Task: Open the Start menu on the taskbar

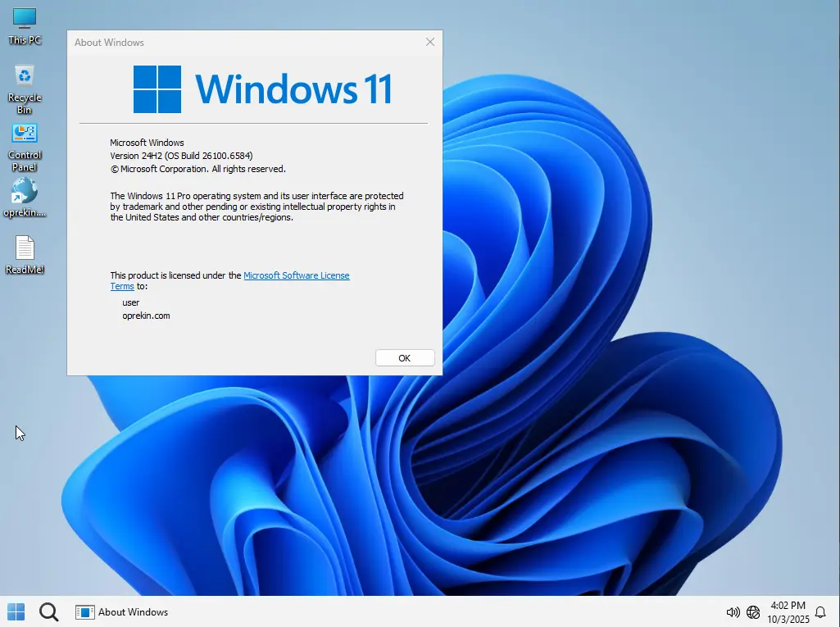Action: (x=16, y=611)
